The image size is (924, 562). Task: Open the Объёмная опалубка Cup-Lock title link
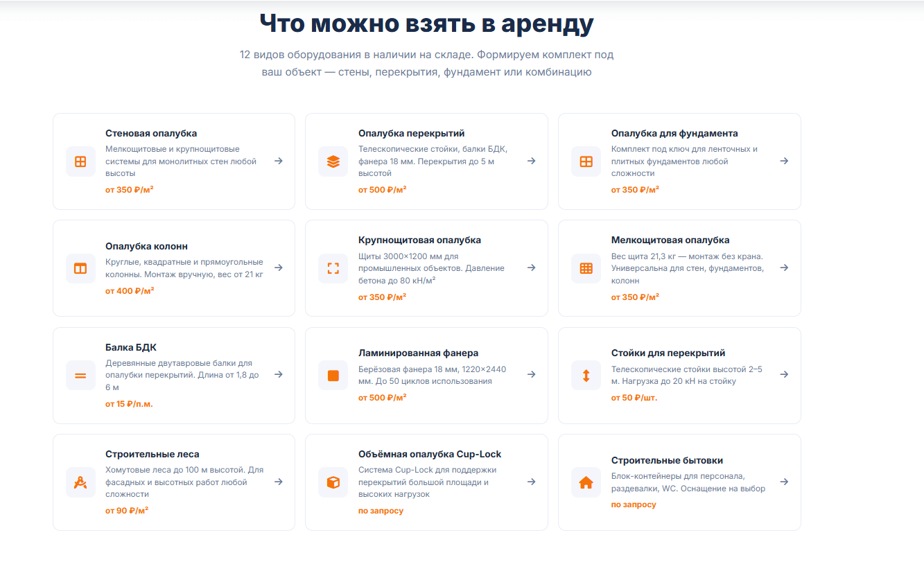click(430, 454)
